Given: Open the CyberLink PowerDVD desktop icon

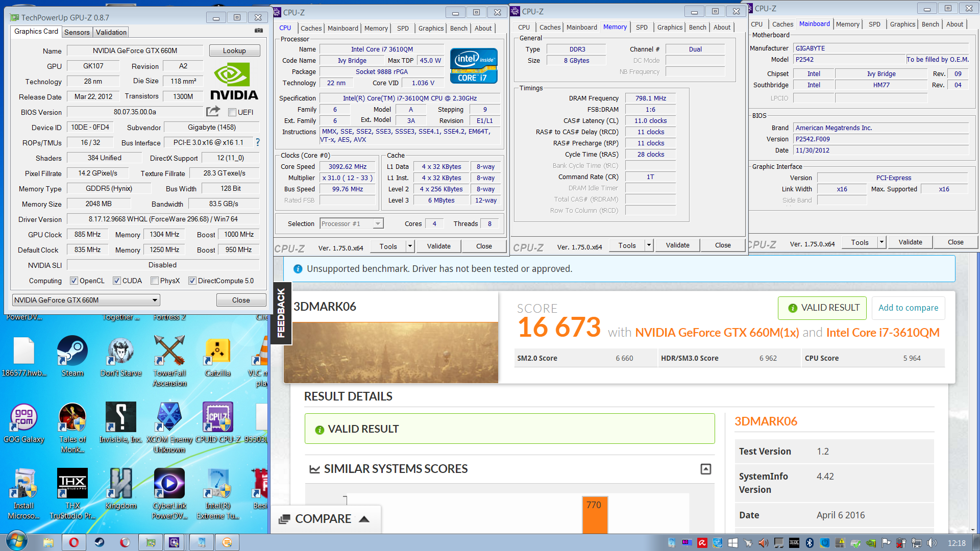Looking at the screenshot, I should pos(169,493).
